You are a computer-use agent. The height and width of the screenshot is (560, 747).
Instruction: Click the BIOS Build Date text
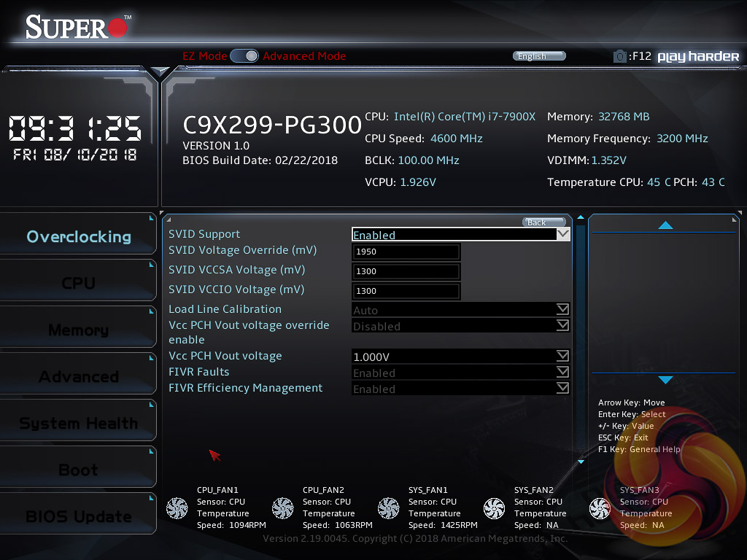coord(260,160)
